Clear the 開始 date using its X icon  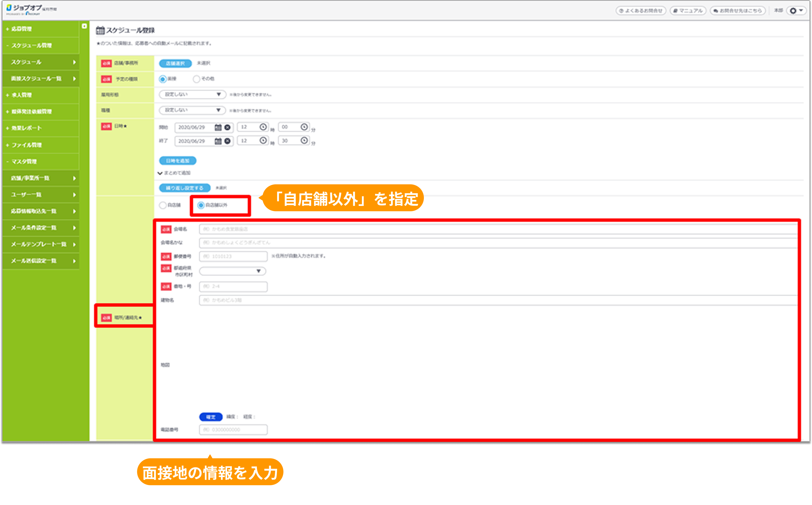point(227,127)
